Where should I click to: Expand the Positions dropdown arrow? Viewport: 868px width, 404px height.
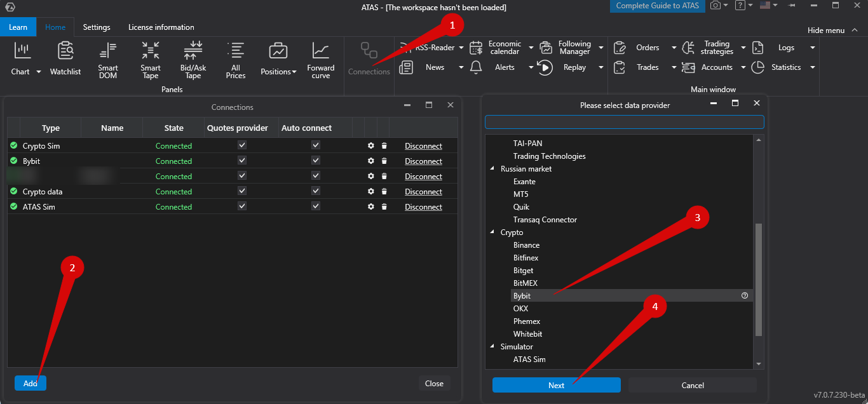point(294,72)
